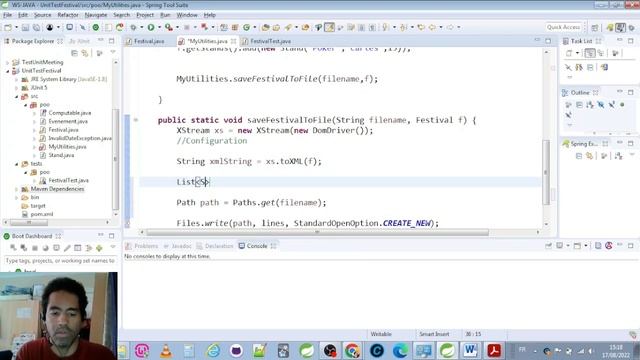The image size is (640, 360).
Task: Click the Debug gear icon in toolbar
Action: pyautogui.click(x=133, y=27)
